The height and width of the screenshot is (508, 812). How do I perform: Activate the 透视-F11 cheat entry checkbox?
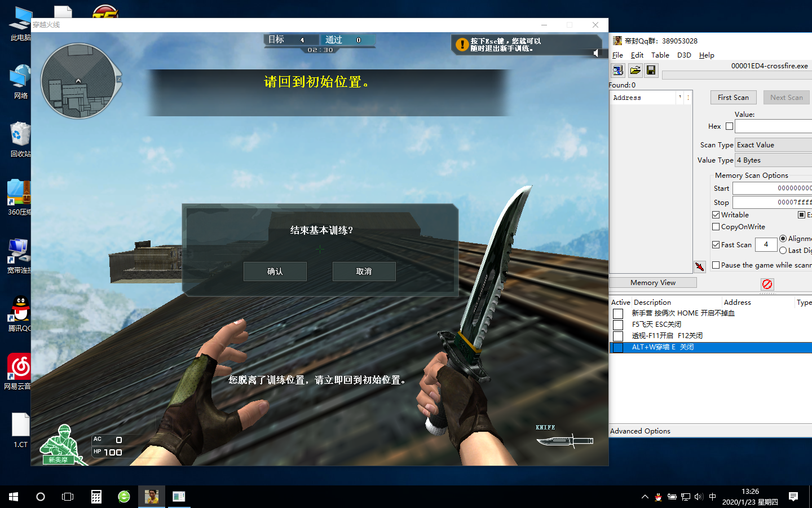(x=618, y=336)
